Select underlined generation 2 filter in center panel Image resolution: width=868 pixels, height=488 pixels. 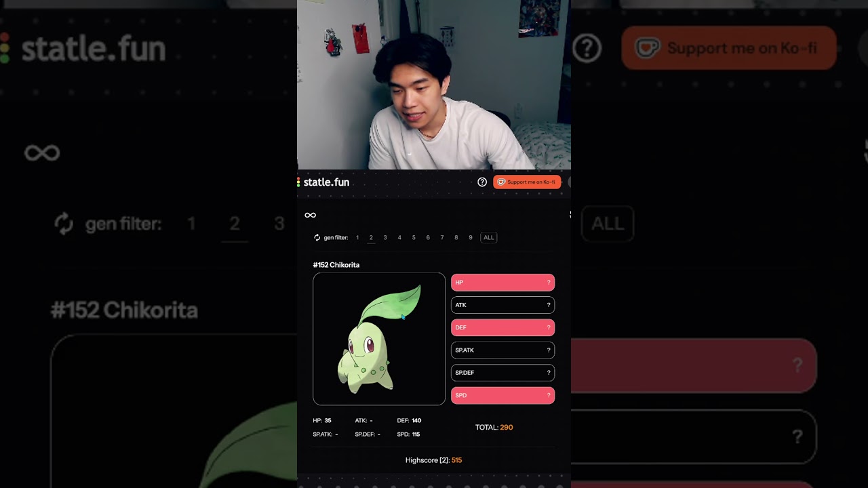(x=371, y=238)
